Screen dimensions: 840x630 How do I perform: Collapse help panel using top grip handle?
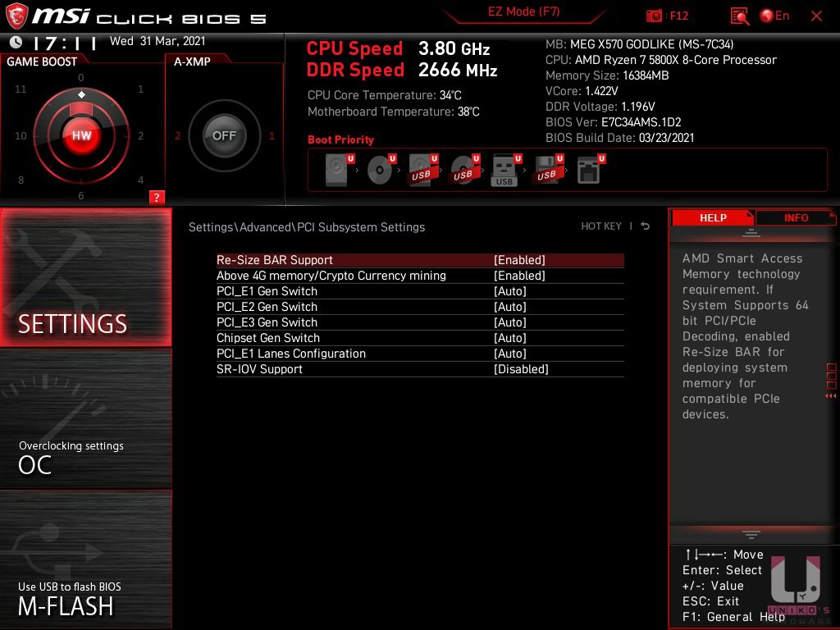click(x=751, y=233)
